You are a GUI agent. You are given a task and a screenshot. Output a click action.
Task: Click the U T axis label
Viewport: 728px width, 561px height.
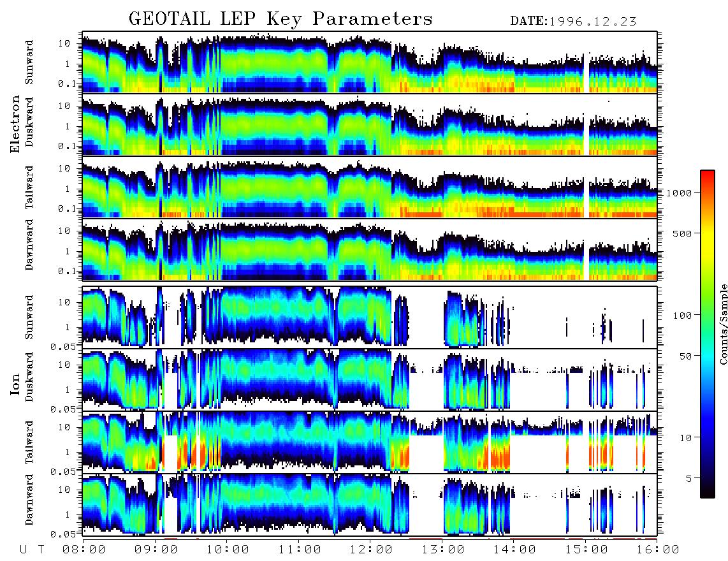(x=32, y=550)
